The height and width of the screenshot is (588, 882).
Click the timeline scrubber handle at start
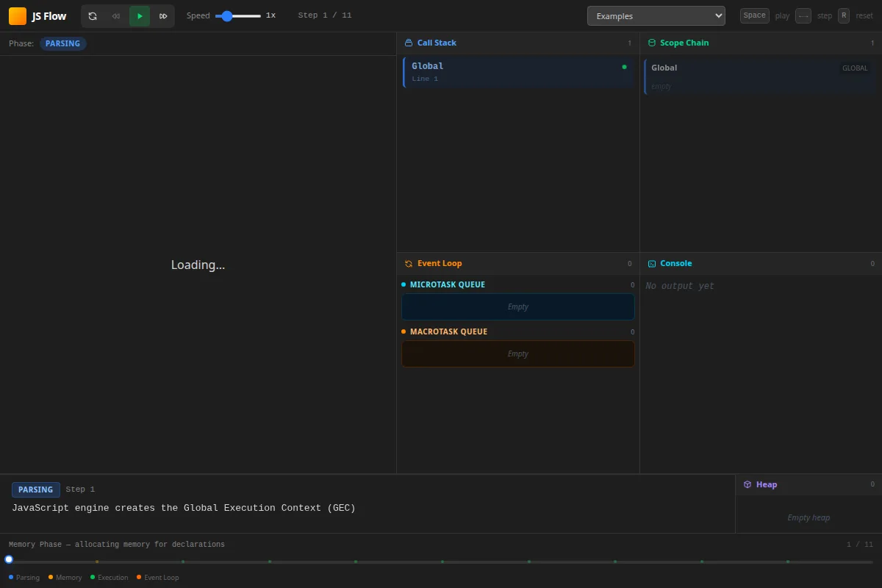point(9,559)
